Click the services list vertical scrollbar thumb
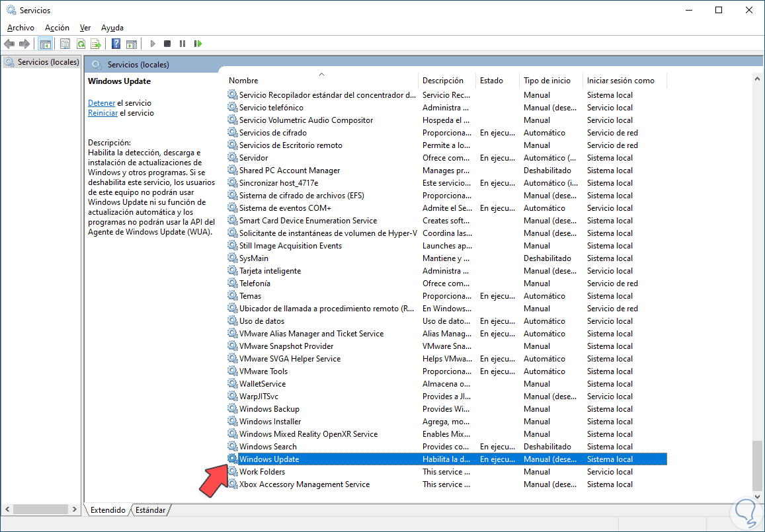The image size is (765, 532). pyautogui.click(x=757, y=465)
